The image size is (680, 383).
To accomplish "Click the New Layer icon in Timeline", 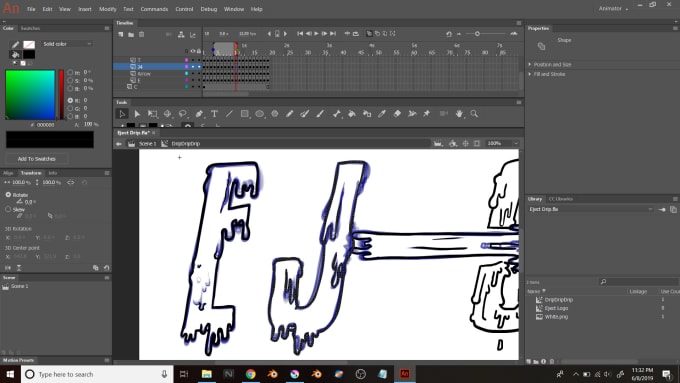I will tap(121, 34).
